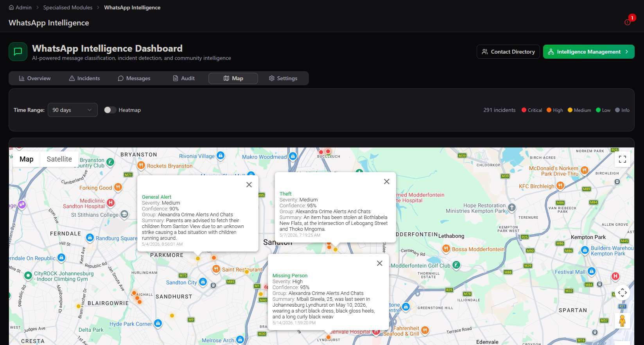644x345 pixels.
Task: Click the Builders Warehouse Kempton Park marker
Action: [x=585, y=250]
